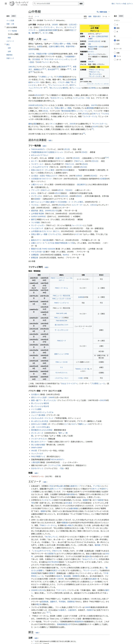Open TOKYOデシベル film link
Screen dimensions: 138x644
(x=37, y=476)
